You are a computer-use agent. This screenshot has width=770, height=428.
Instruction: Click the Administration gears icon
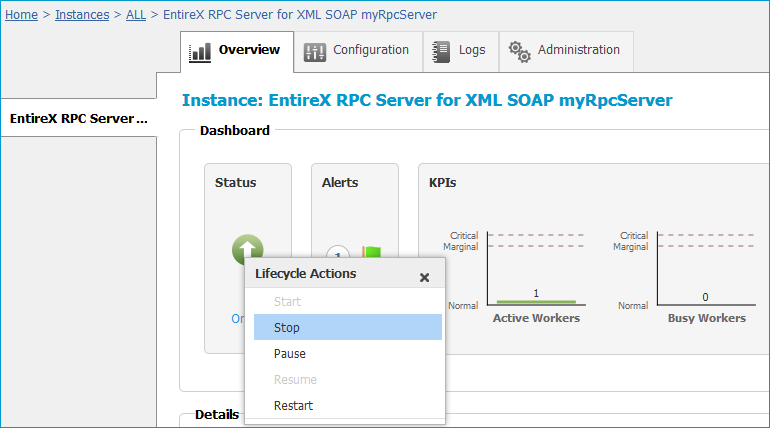point(520,52)
